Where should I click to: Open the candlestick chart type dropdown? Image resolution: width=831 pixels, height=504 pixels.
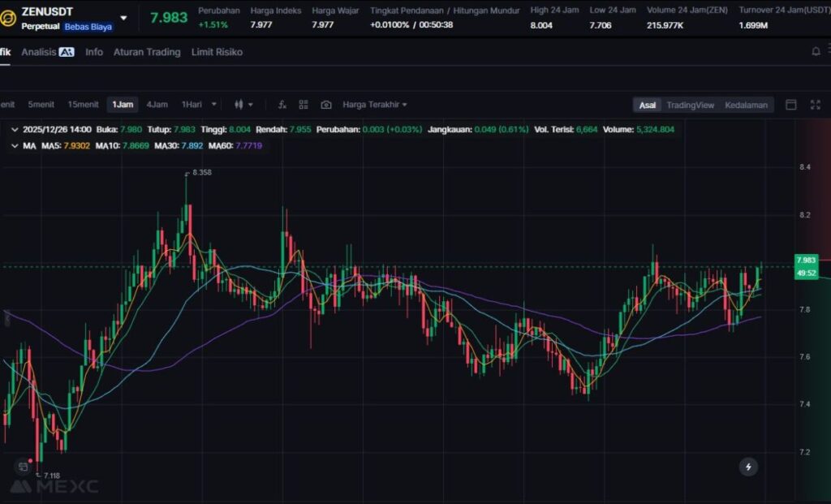[243, 105]
